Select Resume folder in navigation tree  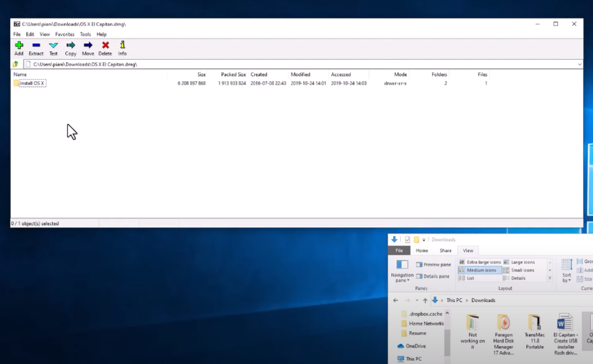pos(413,333)
